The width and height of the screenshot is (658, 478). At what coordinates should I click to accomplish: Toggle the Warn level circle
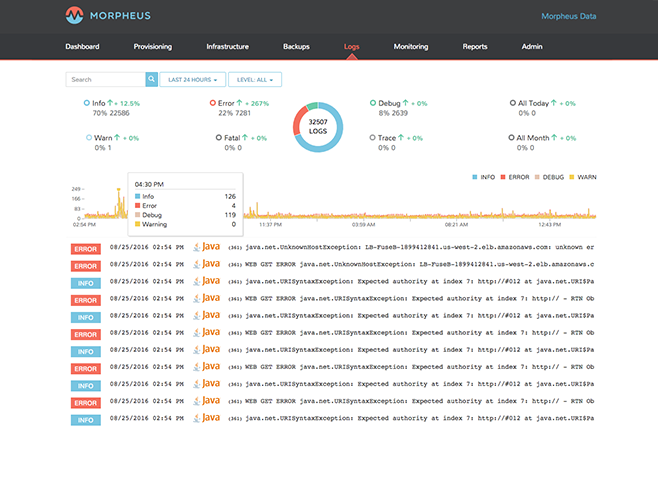[89, 138]
